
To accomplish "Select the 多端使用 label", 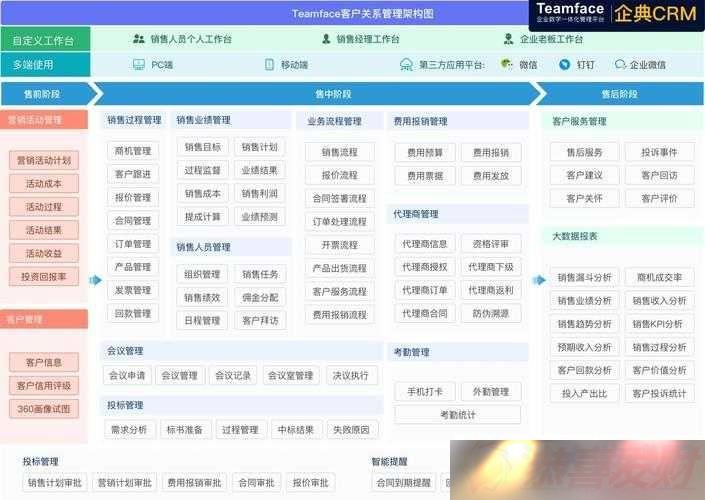I will pos(45,65).
